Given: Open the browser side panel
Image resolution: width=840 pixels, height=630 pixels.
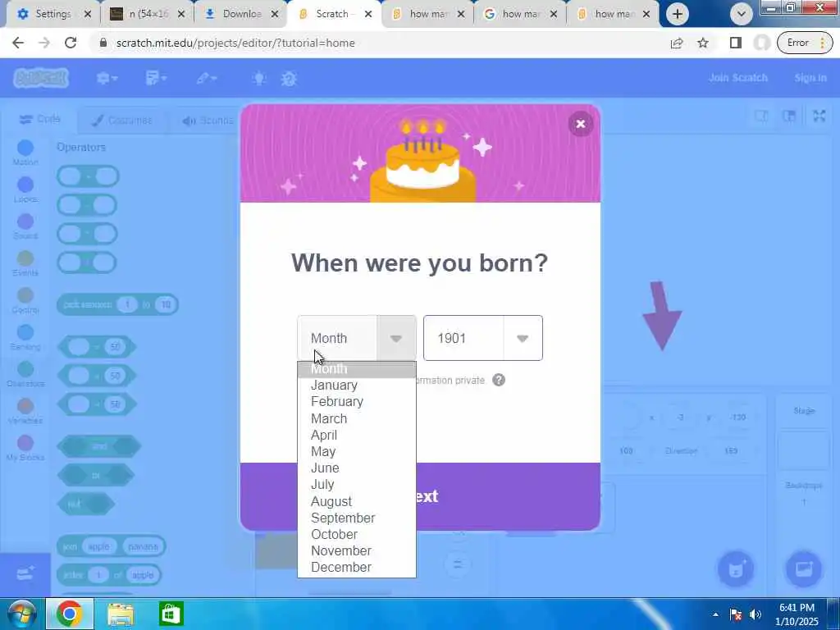Looking at the screenshot, I should pos(736,43).
